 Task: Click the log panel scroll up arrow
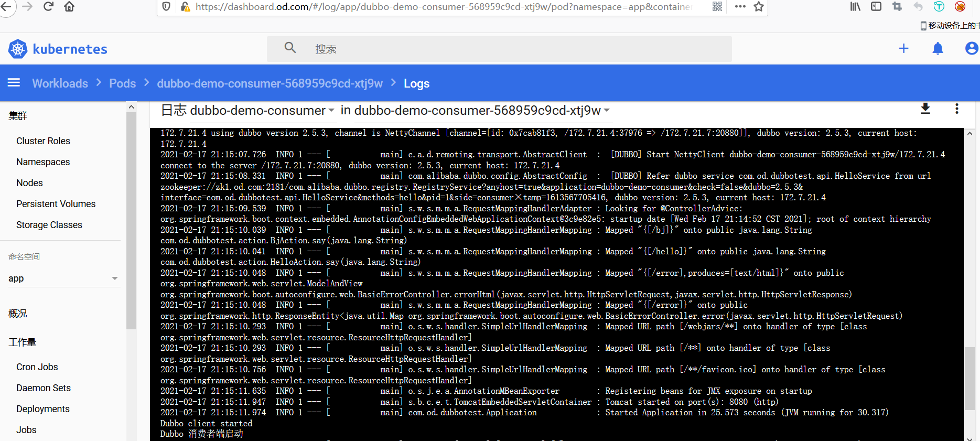point(970,133)
